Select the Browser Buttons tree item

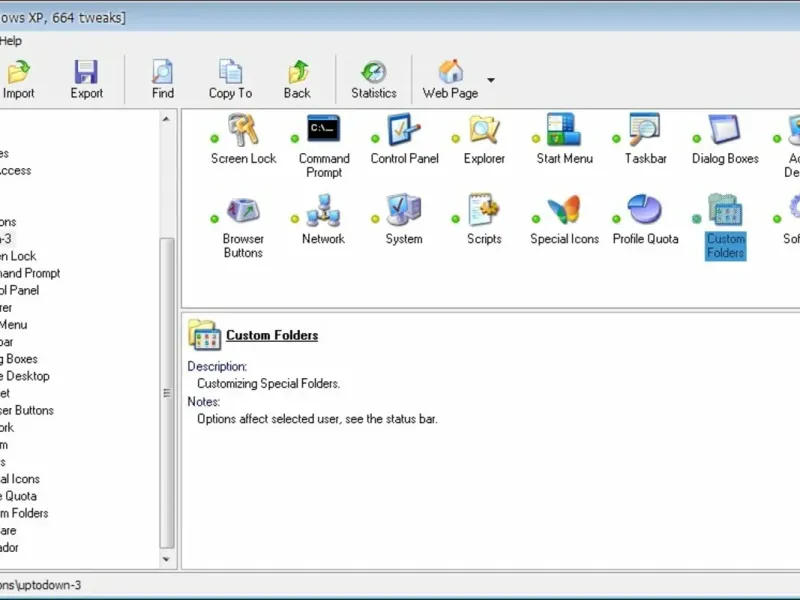tap(27, 410)
